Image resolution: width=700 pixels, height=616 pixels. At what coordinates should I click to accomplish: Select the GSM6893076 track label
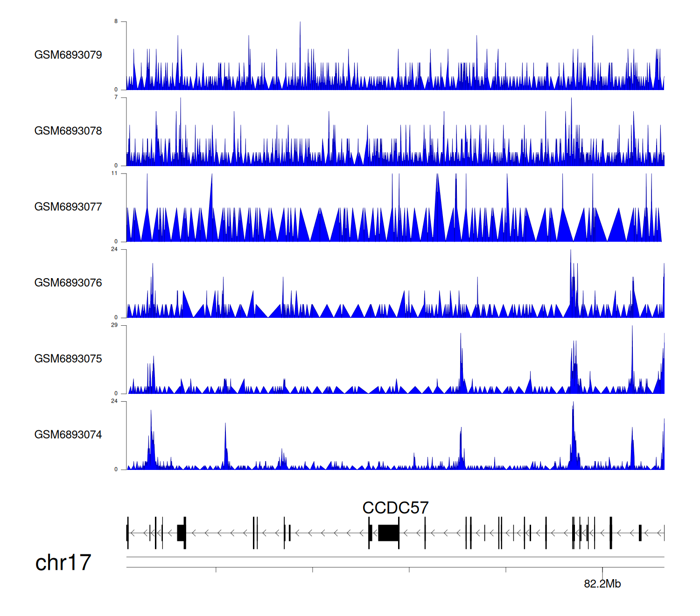tap(68, 283)
